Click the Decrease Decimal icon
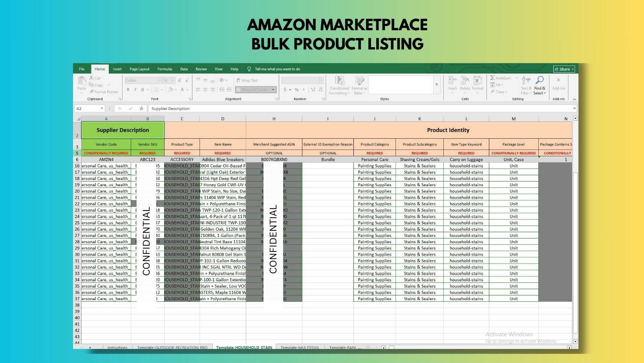This screenshot has width=644, height=363. [320, 90]
